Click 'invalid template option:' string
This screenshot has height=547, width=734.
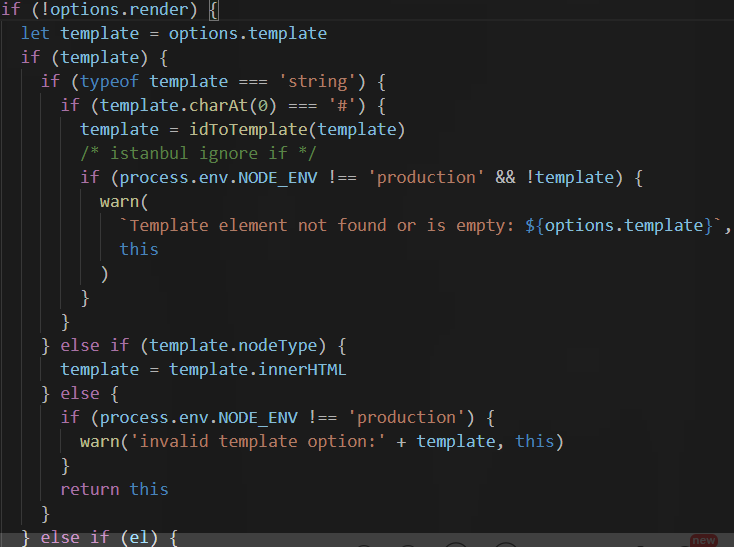pyautogui.click(x=257, y=442)
